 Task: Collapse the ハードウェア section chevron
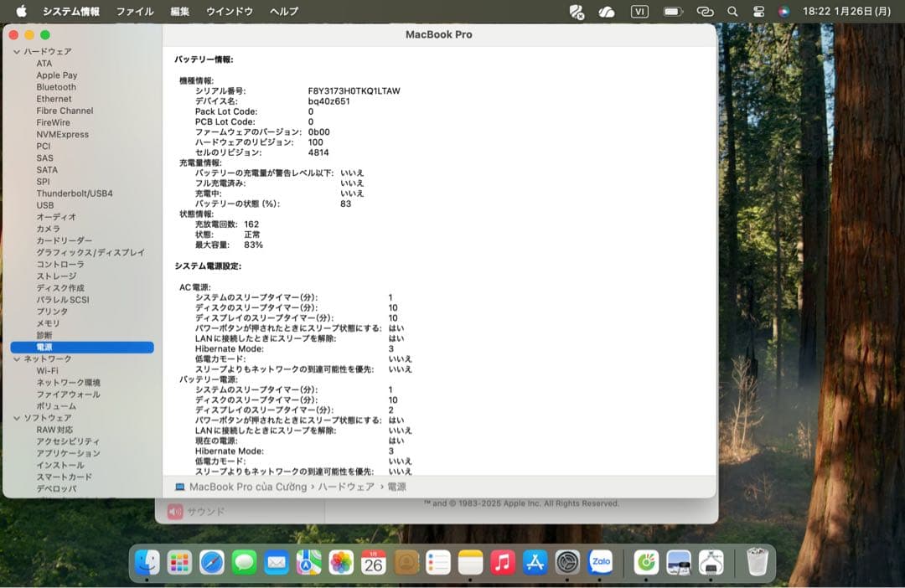click(x=17, y=51)
